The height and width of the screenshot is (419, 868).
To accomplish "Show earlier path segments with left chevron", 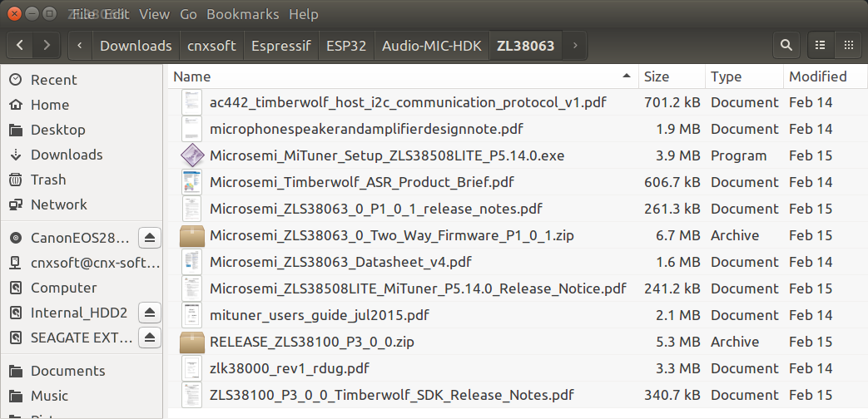I will tap(80, 46).
